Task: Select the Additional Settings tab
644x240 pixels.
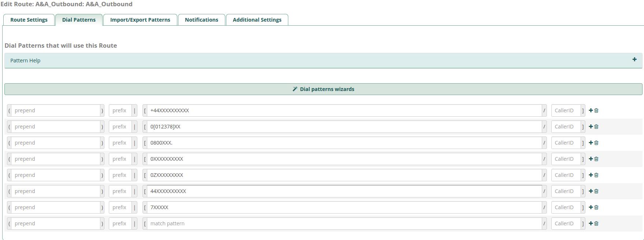Action: click(257, 20)
